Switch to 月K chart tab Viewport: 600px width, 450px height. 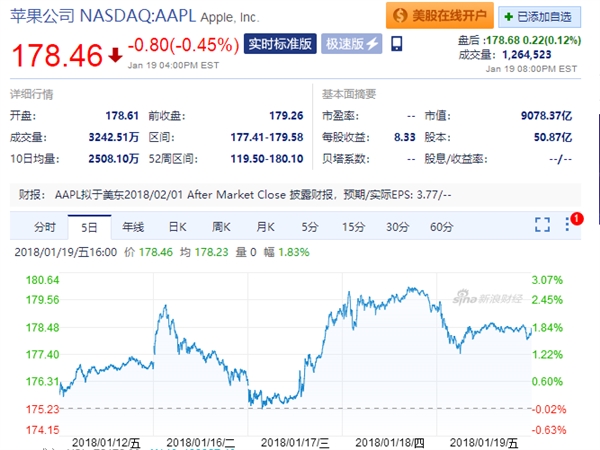tap(266, 227)
